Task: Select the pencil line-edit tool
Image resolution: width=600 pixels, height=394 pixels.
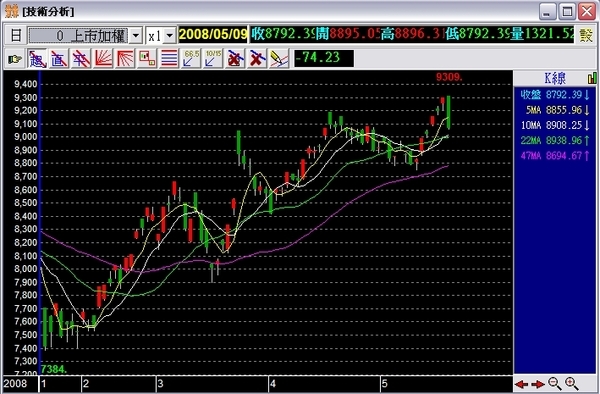Action: point(279,59)
